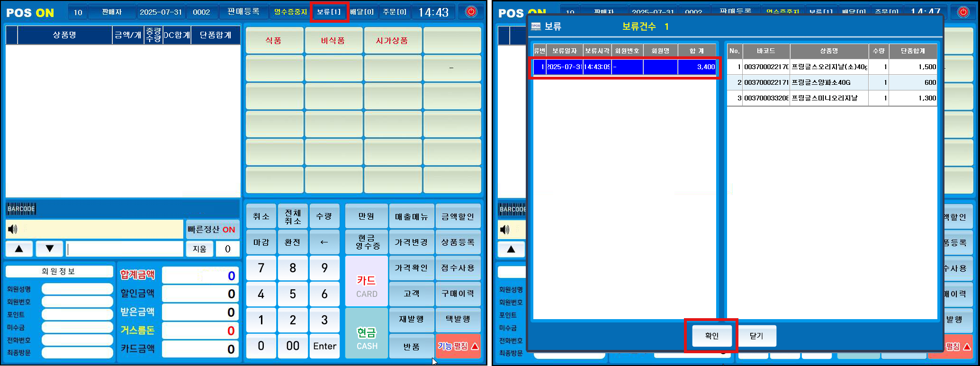The image size is (980, 366).
Task: Click the down arrow button below speaker
Action: coord(49,249)
